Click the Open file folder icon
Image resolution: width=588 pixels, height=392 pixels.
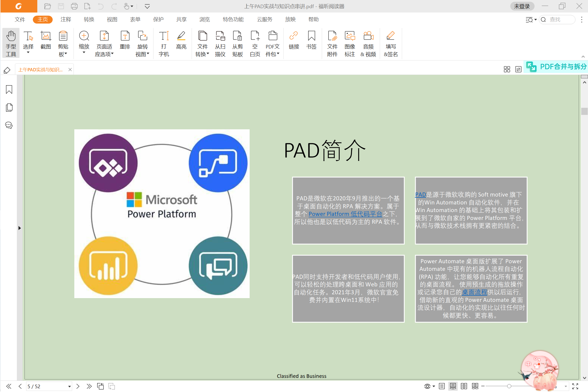(x=48, y=6)
